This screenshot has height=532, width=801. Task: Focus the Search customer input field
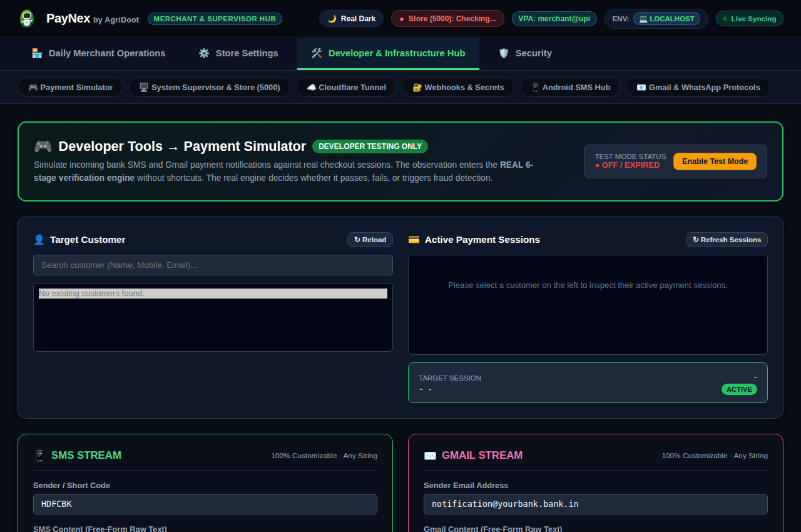[x=213, y=265]
